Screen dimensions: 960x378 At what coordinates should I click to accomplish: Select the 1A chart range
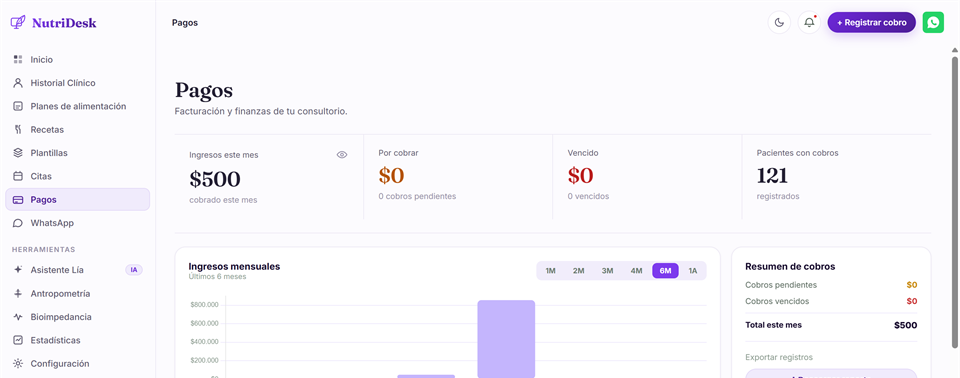pyautogui.click(x=692, y=271)
